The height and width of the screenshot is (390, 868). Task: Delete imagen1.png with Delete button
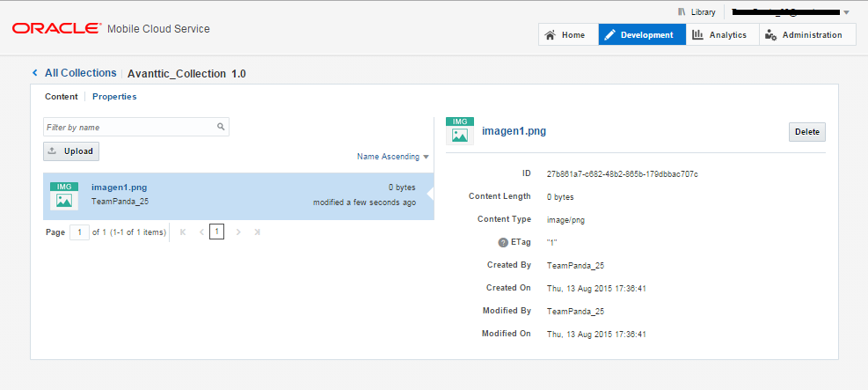[x=806, y=132]
